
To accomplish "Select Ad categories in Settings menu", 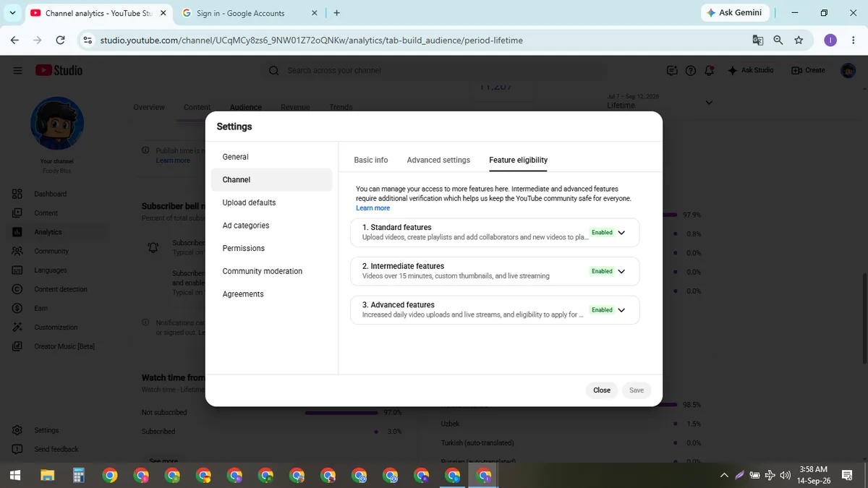I will click(x=271, y=226).
